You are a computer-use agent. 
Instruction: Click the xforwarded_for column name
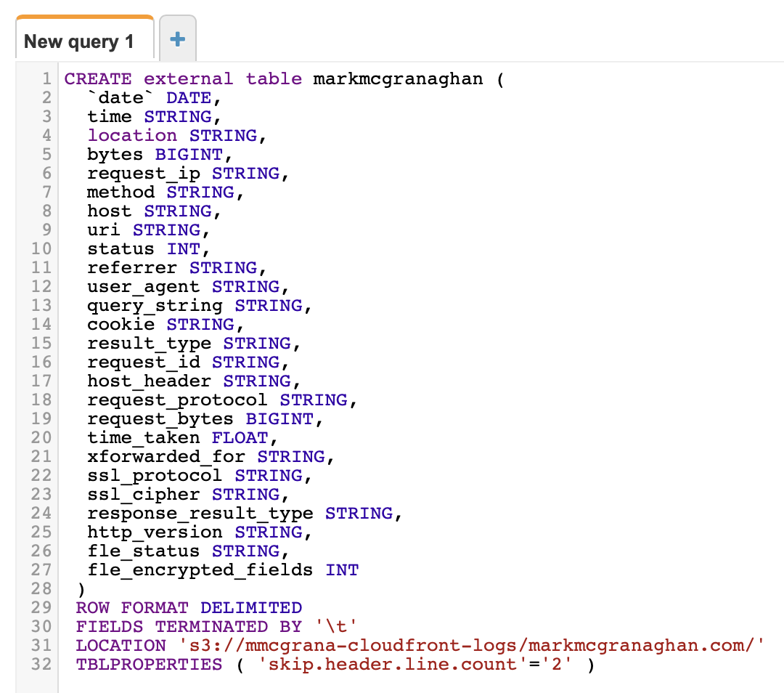166,456
